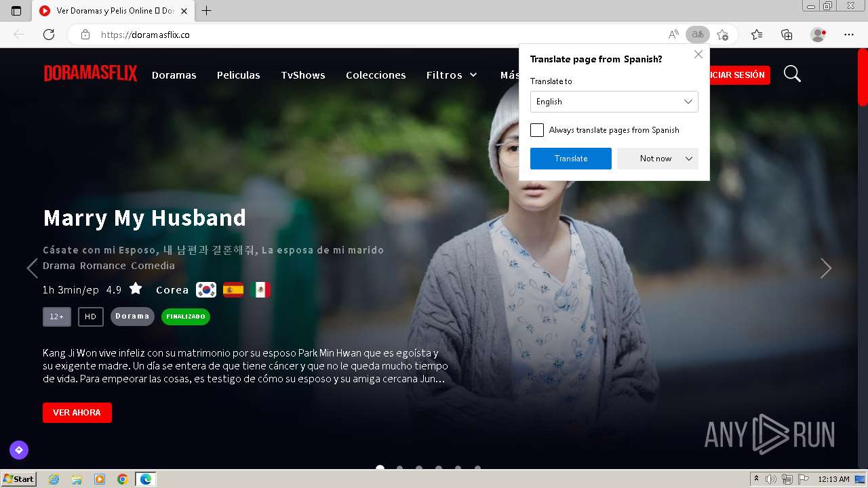868x488 pixels.
Task: Click the Edge taskbar icon
Action: pos(146,479)
